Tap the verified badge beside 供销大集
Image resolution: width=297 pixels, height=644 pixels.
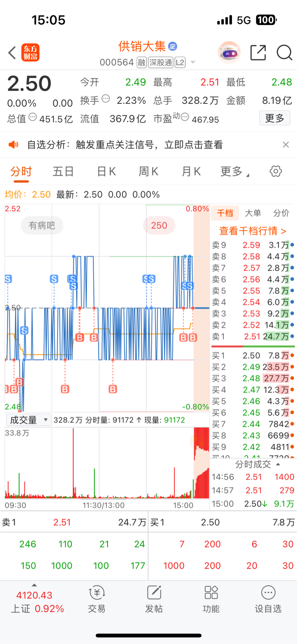coord(172,46)
